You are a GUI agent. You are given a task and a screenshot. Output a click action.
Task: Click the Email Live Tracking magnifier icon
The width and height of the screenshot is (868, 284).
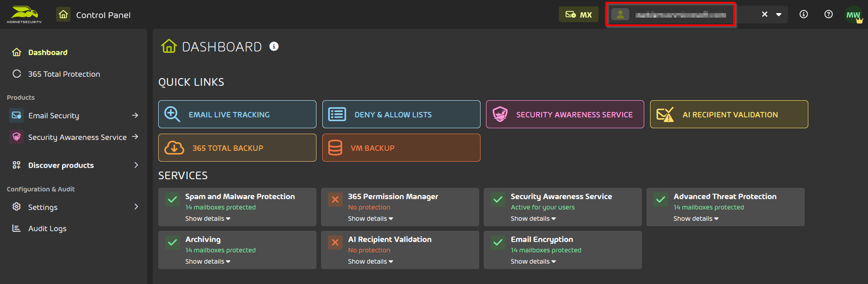[172, 114]
